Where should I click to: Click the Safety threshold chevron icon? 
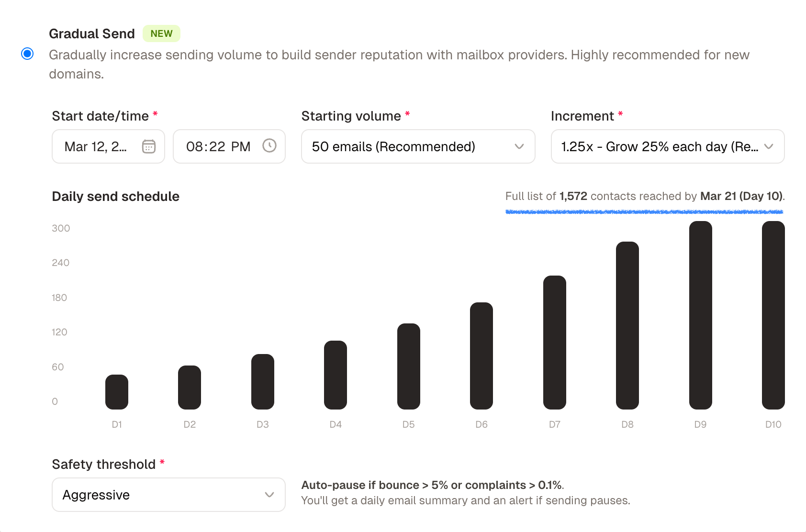coord(269,495)
